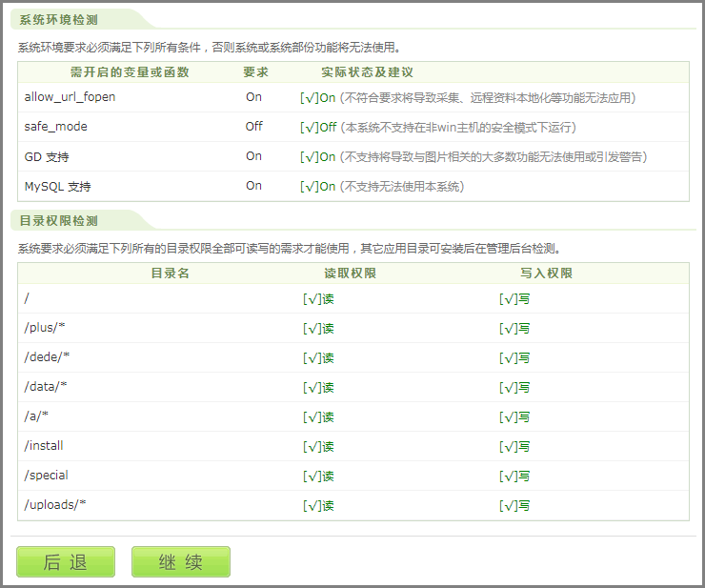Click the safe_mode [√]Off status

point(319,127)
